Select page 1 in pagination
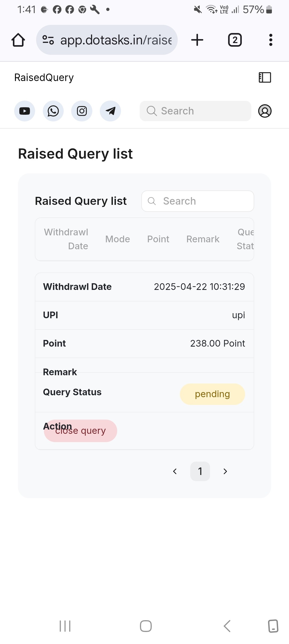 200,471
